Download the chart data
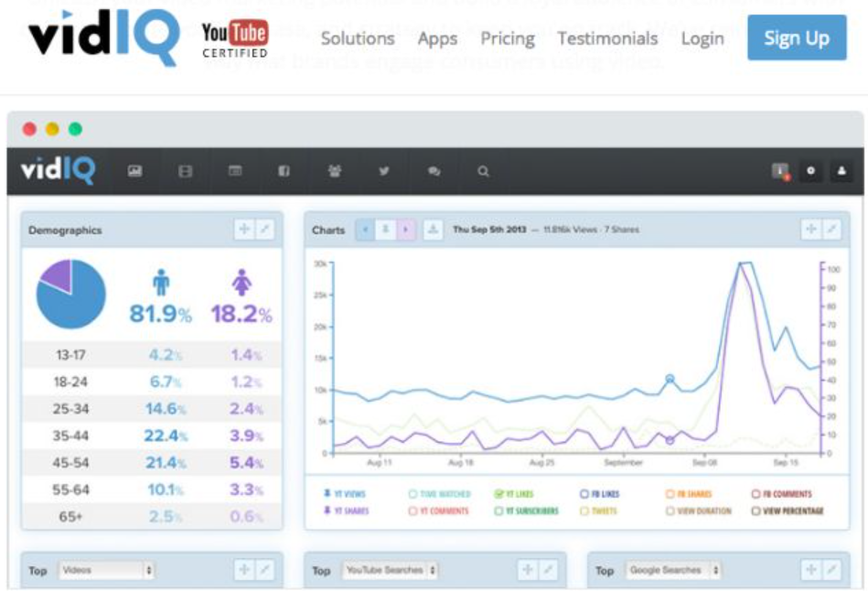The height and width of the screenshot is (591, 868). [433, 230]
